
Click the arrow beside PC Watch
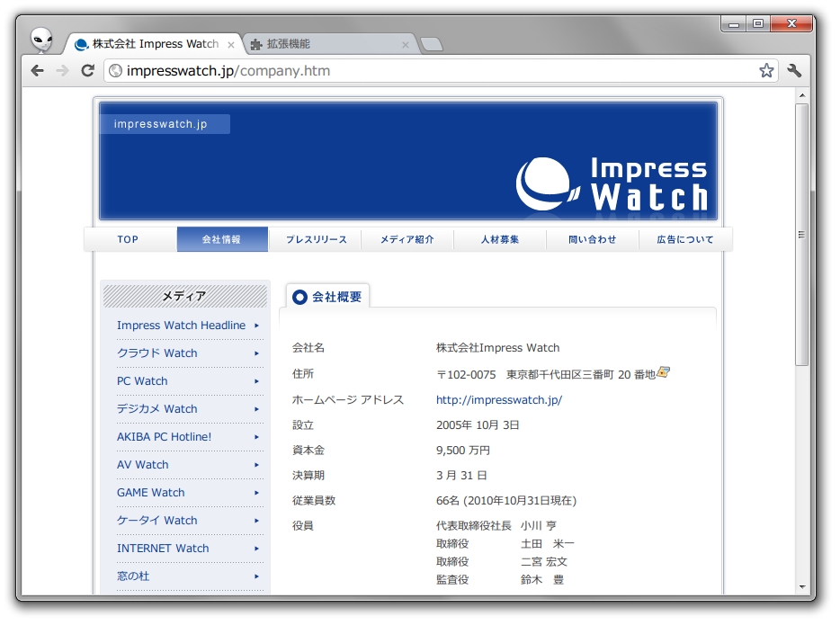[x=256, y=381]
